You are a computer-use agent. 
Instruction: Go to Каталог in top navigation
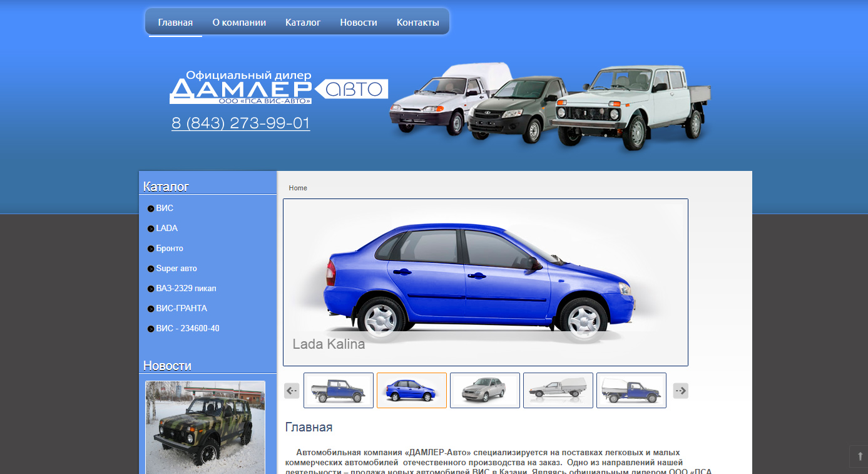(x=303, y=23)
